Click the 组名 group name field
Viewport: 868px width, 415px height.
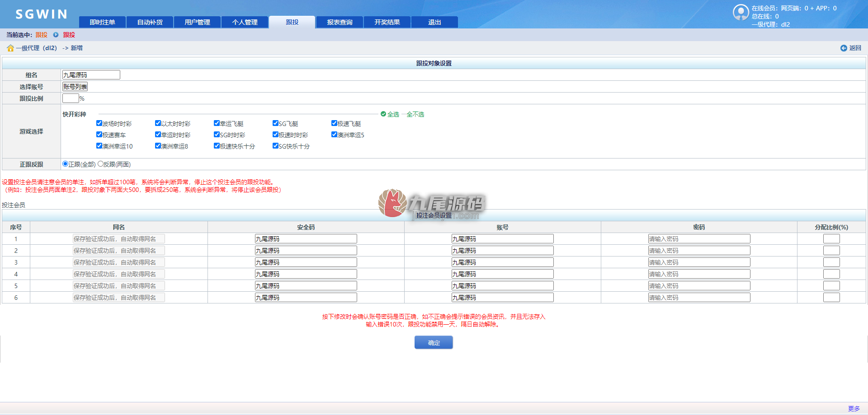[91, 75]
